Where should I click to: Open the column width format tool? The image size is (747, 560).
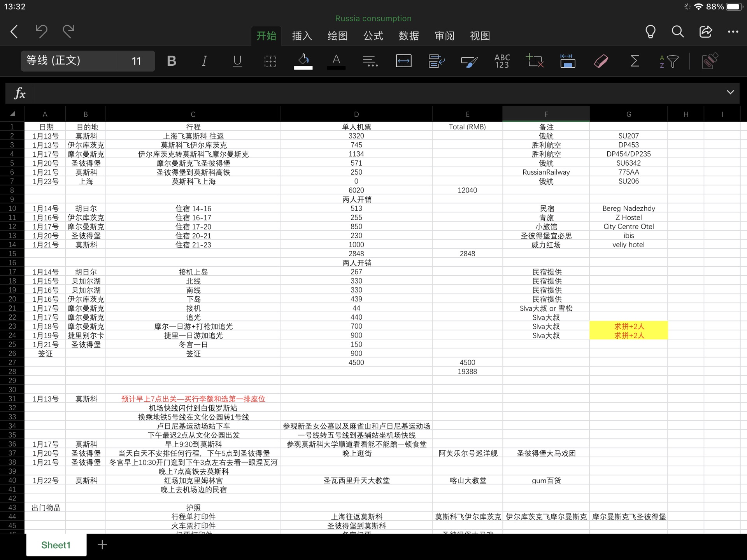tap(568, 61)
